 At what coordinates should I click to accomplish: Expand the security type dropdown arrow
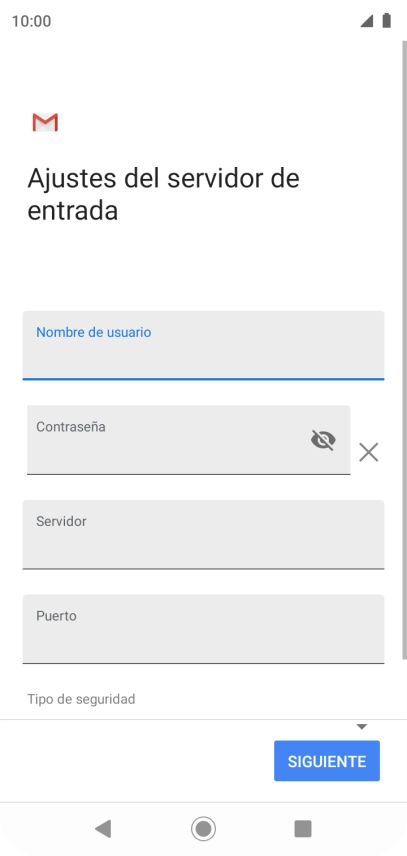[x=362, y=727]
